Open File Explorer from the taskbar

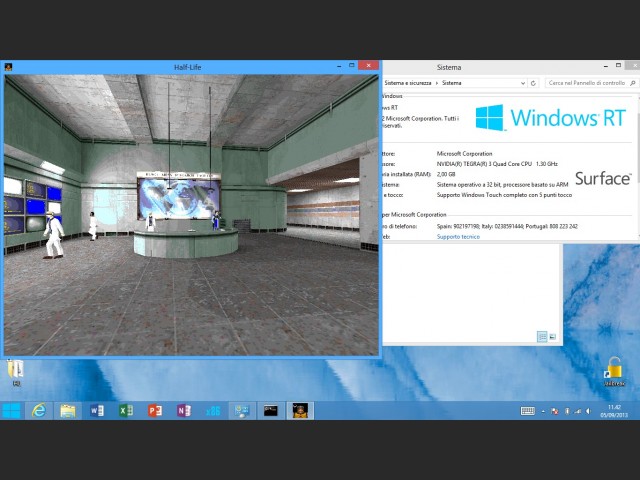click(x=68, y=411)
